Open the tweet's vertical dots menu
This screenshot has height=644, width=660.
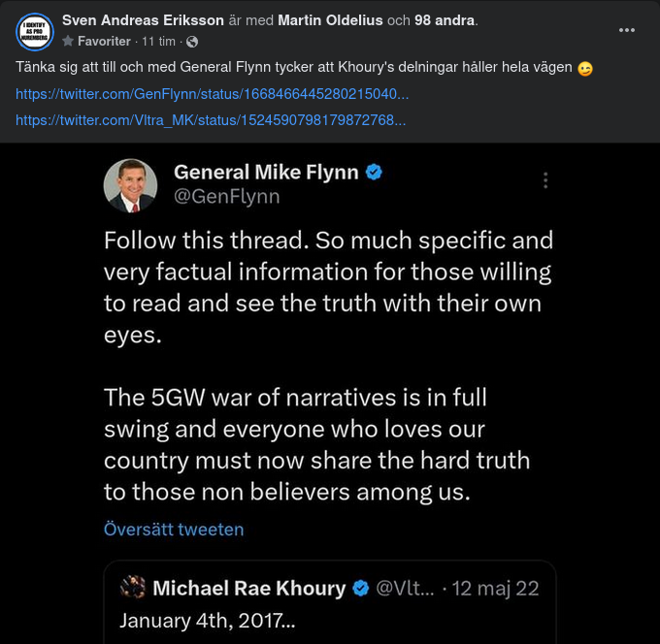(545, 180)
